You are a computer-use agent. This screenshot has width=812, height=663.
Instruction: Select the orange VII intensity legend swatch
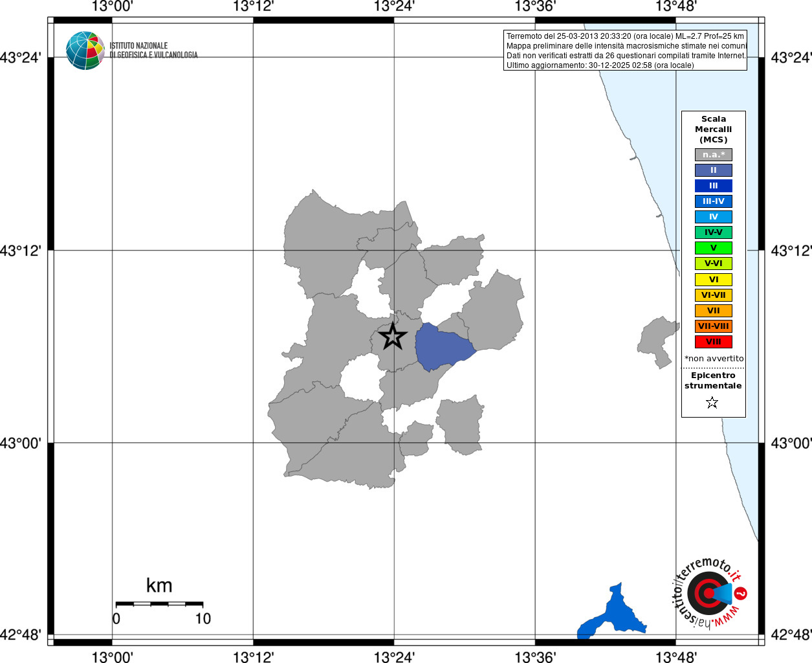pos(714,311)
